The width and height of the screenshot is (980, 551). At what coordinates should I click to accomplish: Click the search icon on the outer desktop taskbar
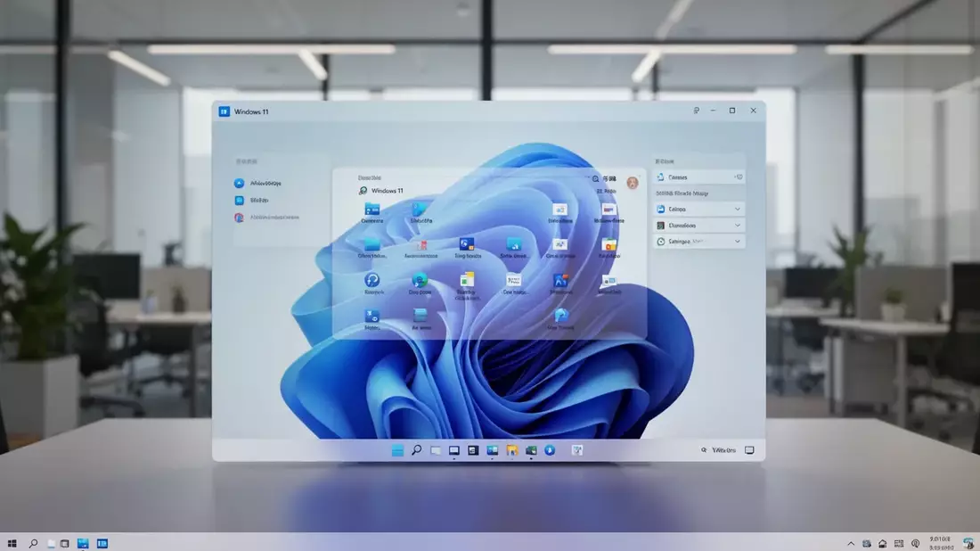click(x=33, y=544)
